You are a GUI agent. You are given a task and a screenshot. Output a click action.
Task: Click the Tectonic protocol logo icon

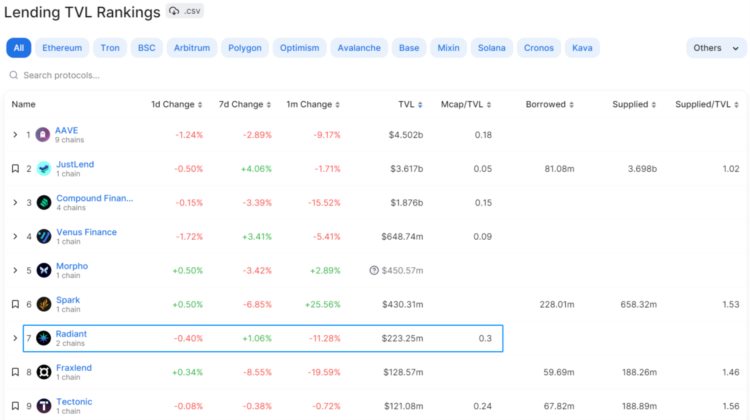point(43,406)
